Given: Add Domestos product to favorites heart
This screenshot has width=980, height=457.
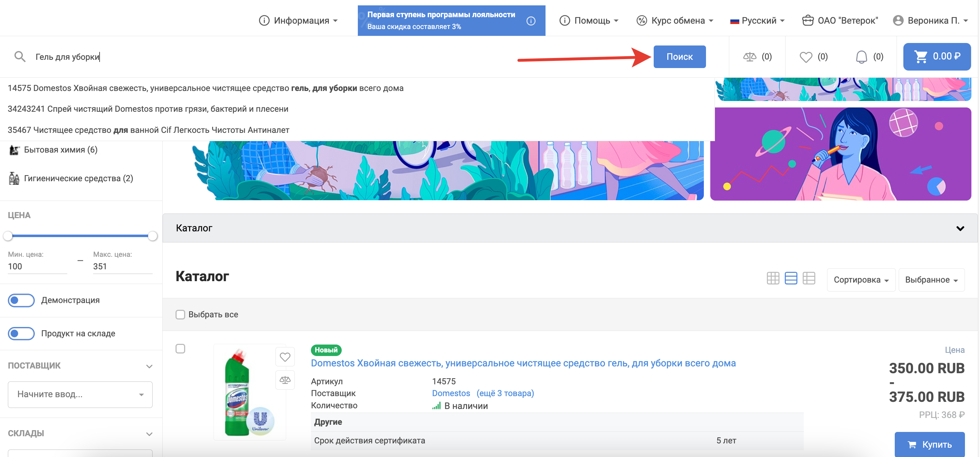Looking at the screenshot, I should [x=285, y=357].
